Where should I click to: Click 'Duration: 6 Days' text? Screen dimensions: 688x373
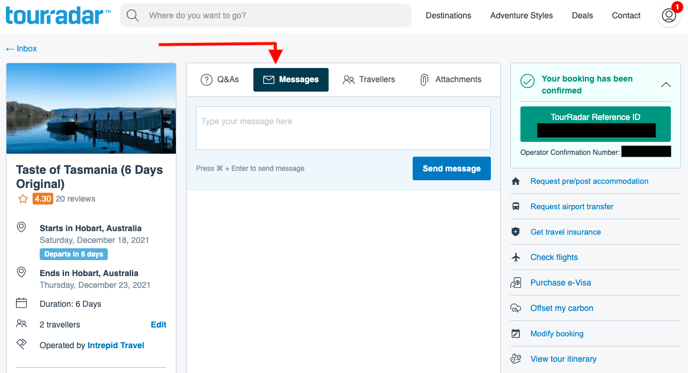click(x=70, y=304)
